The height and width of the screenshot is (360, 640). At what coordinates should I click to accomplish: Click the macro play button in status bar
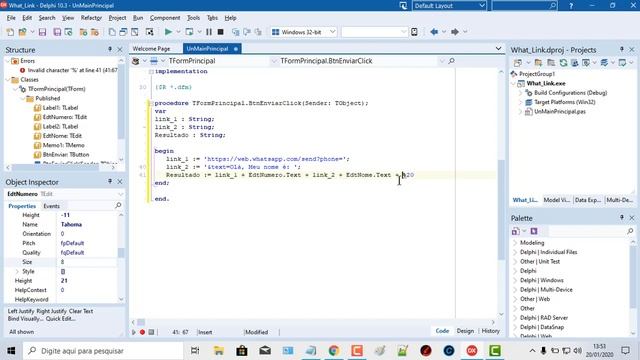133,332
